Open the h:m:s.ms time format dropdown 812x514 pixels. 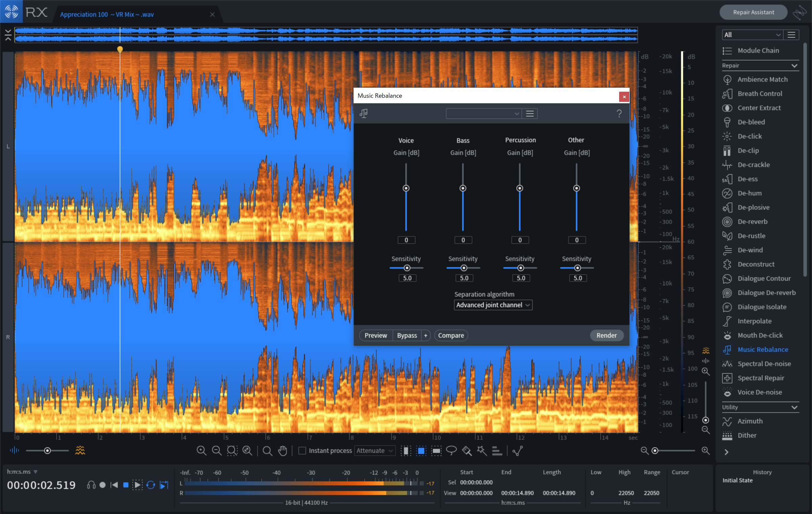pyautogui.click(x=22, y=472)
